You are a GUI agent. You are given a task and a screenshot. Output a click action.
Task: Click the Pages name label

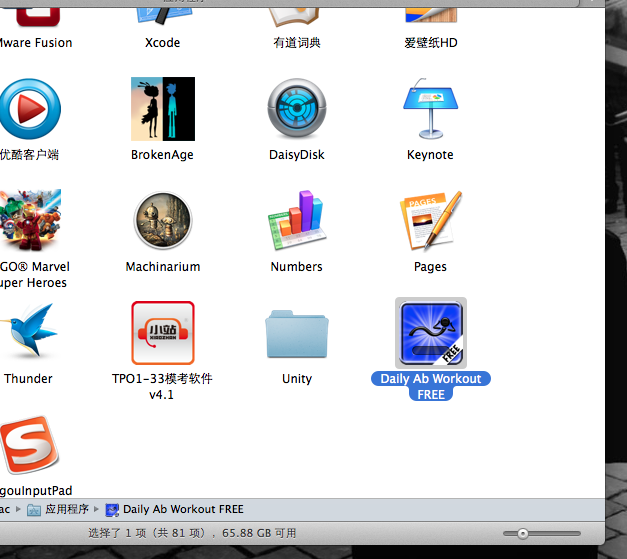(x=430, y=267)
